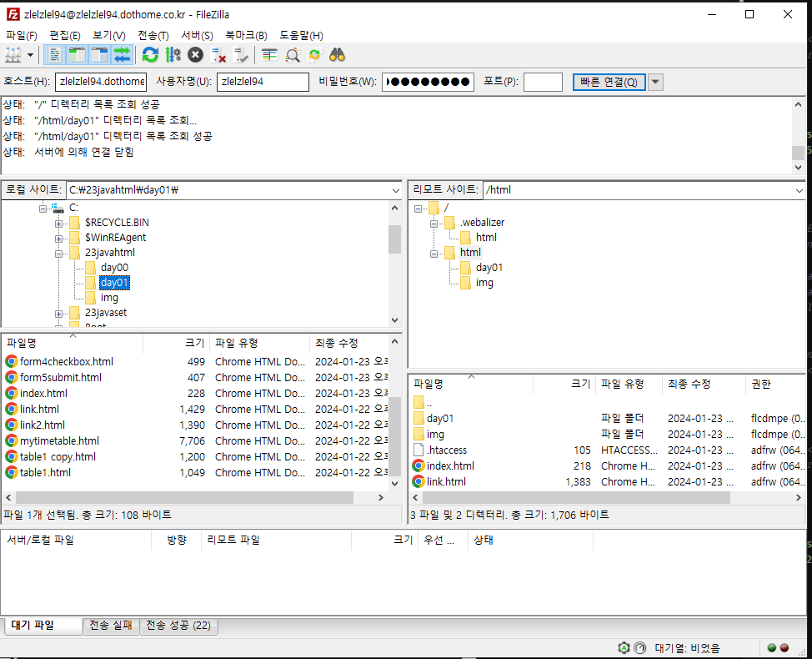Viewport: 812px width, 659px height.
Task: Switch to the 전송 실패 failed transfers tab
Action: pos(111,626)
